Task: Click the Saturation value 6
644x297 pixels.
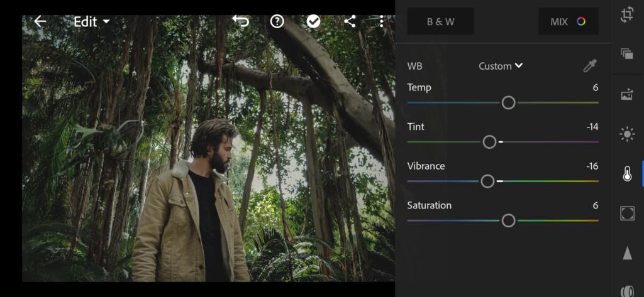Action: pos(595,205)
